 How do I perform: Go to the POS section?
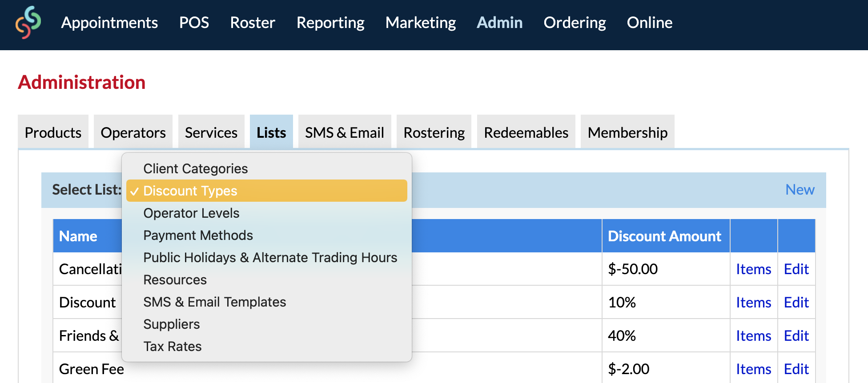(x=194, y=23)
